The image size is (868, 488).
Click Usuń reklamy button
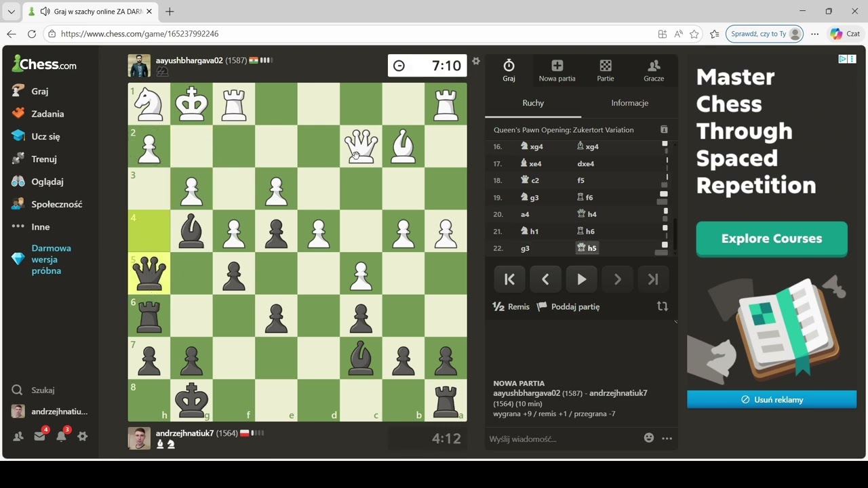(x=772, y=400)
